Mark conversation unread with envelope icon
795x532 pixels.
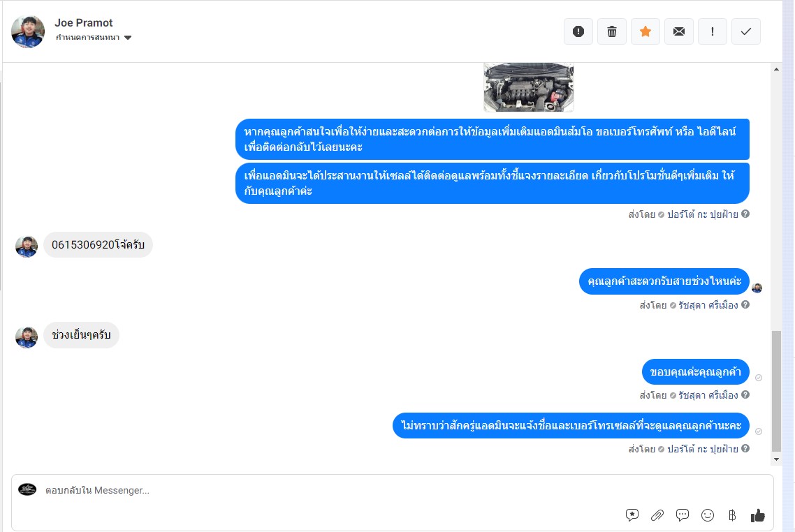click(x=679, y=31)
